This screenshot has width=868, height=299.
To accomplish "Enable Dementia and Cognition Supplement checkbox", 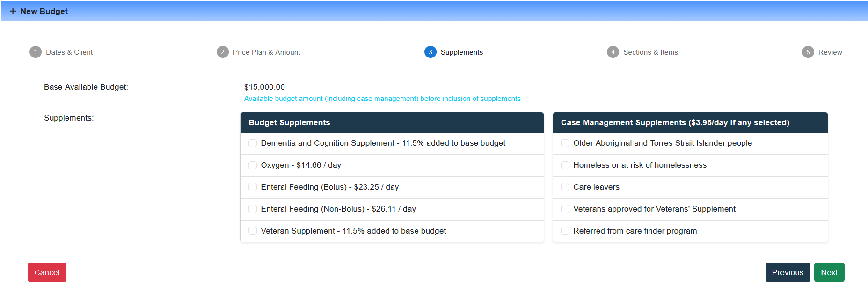I will 253,143.
